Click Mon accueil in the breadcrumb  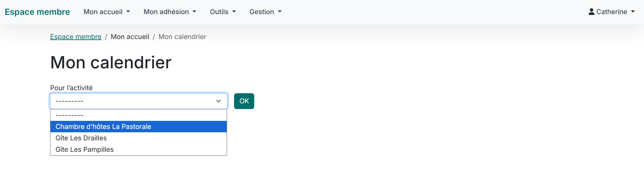coord(130,37)
